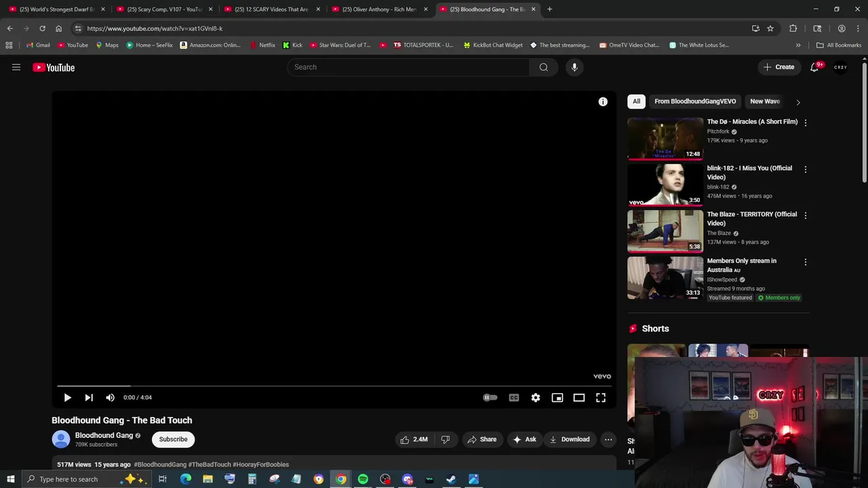The width and height of the screenshot is (868, 488).
Task: Focus the YouTube search field
Action: coord(408,67)
